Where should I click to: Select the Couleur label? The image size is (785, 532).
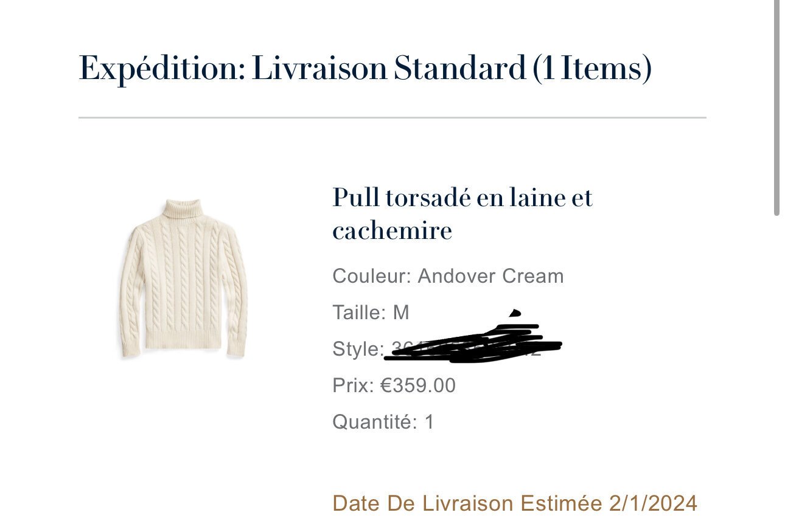pos(372,276)
